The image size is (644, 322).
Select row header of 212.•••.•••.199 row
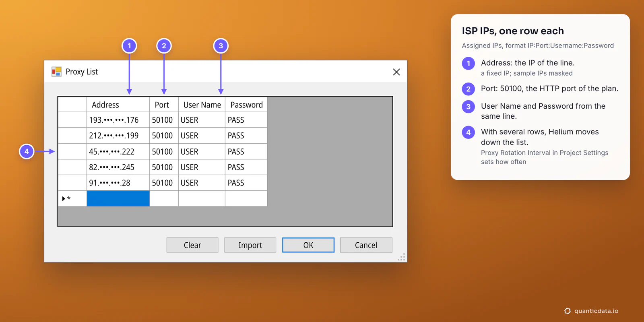pos(72,136)
